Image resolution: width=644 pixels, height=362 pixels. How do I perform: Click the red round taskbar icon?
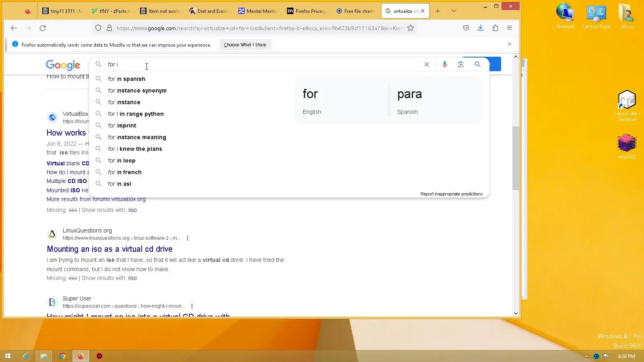pos(99,356)
